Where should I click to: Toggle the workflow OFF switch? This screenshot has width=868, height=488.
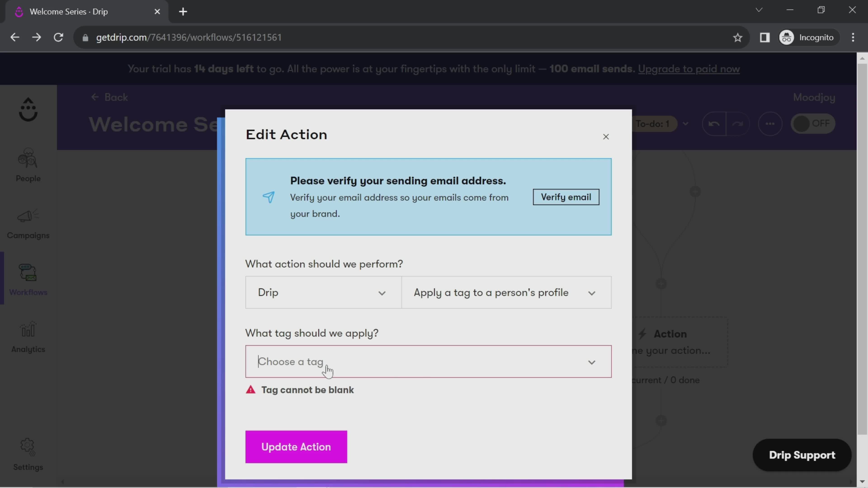click(x=813, y=123)
